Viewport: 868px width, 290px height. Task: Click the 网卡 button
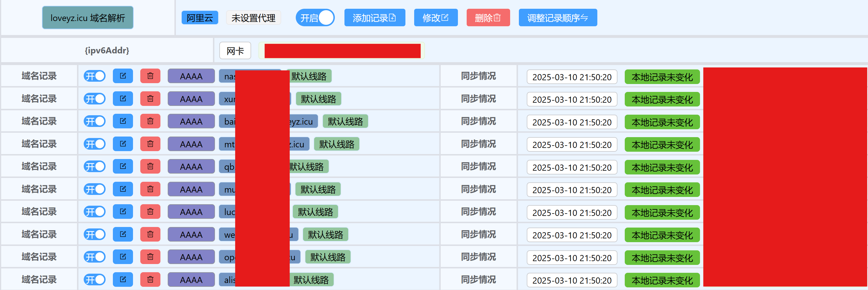point(235,50)
